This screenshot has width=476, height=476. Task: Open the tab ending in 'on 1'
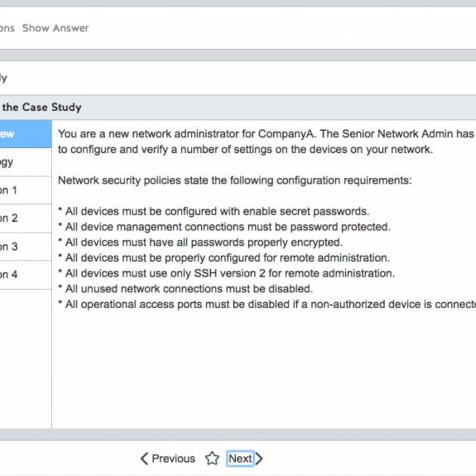26,190
